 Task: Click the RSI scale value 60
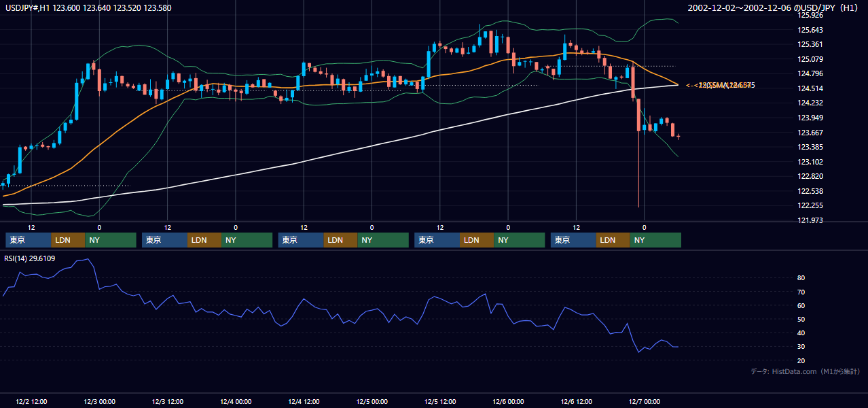(x=801, y=305)
